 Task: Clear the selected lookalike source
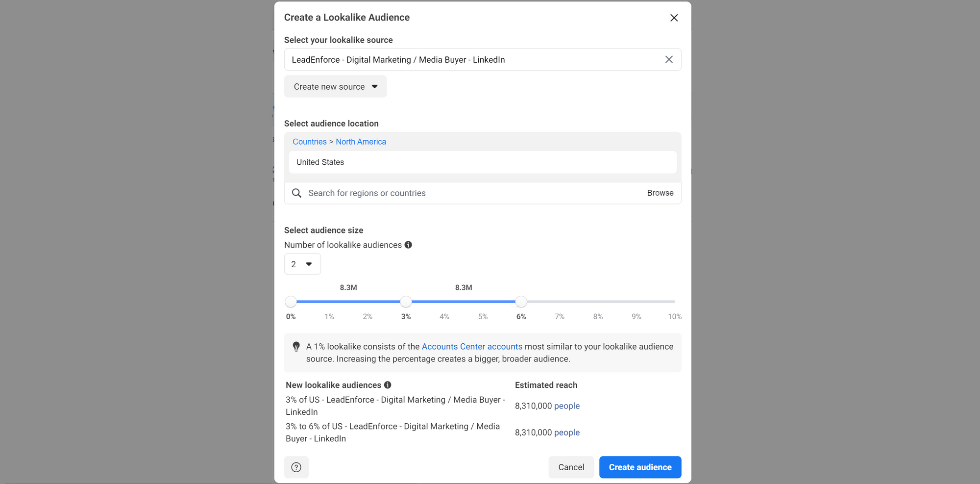pyautogui.click(x=669, y=59)
